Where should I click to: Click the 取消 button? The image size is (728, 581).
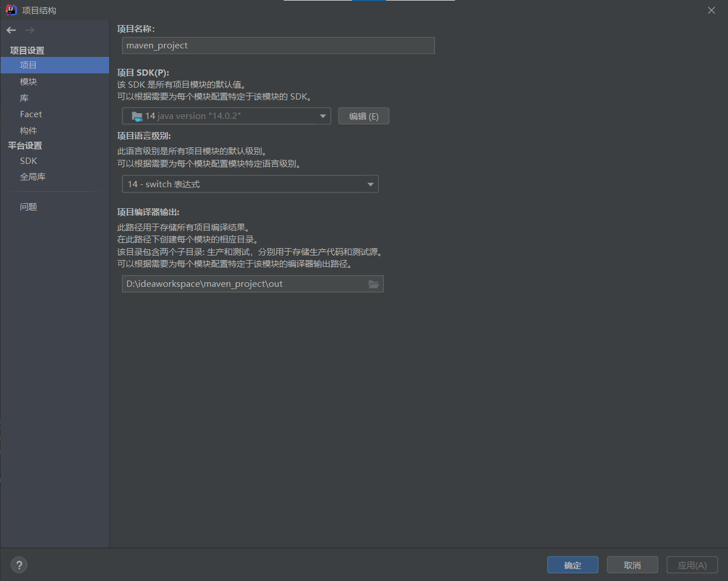coord(632,565)
